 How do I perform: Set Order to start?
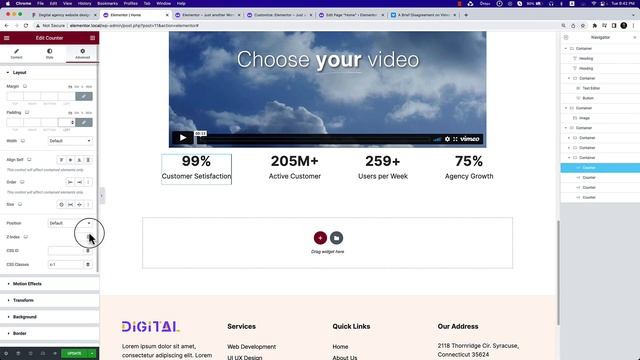(70, 182)
